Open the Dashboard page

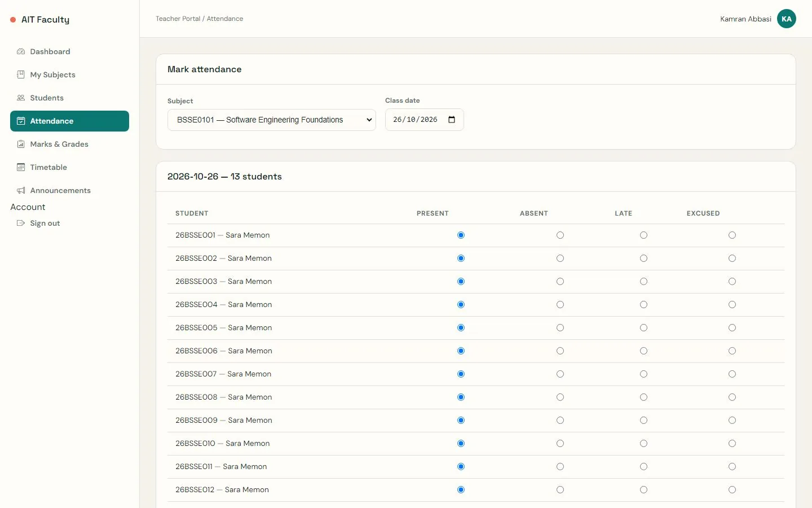pyautogui.click(x=69, y=51)
